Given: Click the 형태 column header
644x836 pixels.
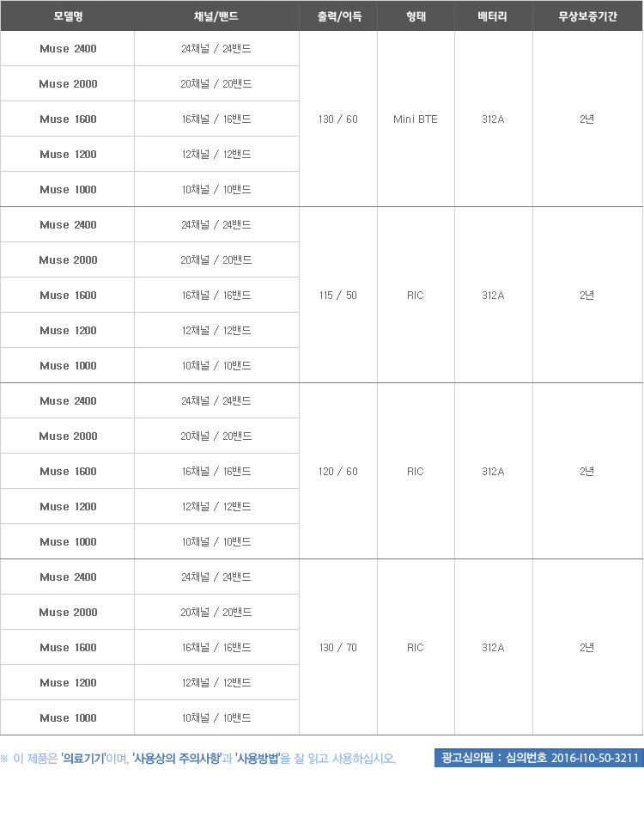Looking at the screenshot, I should click(x=416, y=16).
